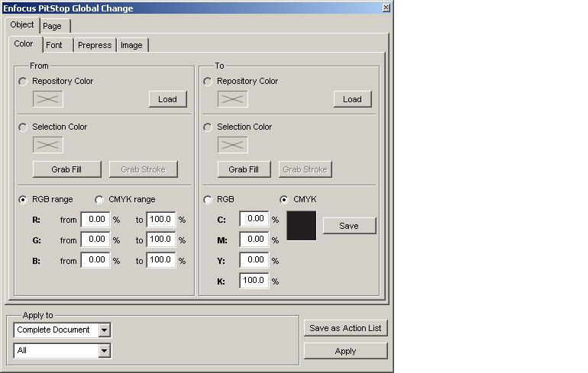Open the Complete Document dropdown arrow
The image size is (588, 373).
pos(105,330)
